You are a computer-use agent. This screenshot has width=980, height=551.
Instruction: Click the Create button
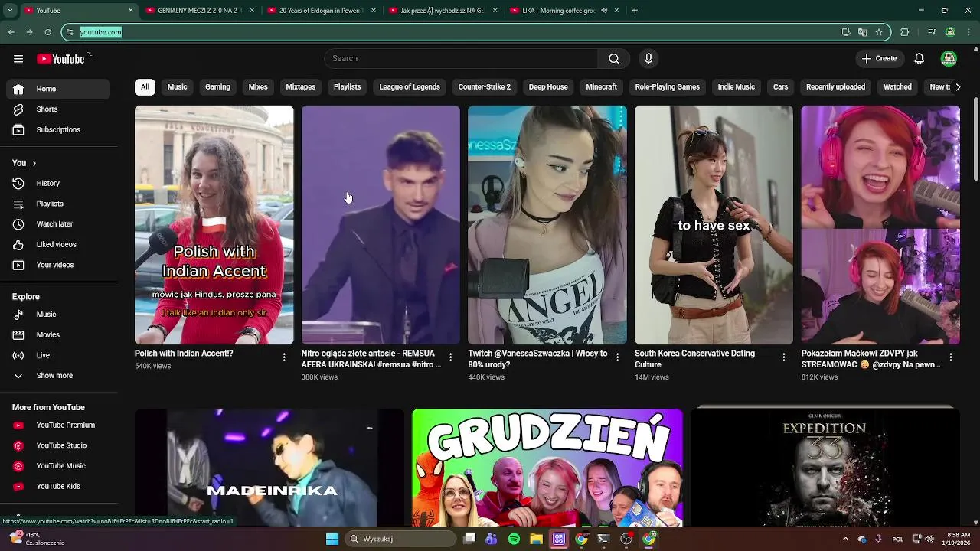(x=879, y=59)
